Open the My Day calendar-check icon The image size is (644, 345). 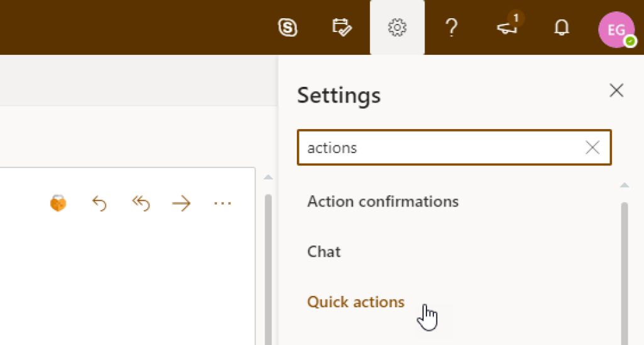342,28
